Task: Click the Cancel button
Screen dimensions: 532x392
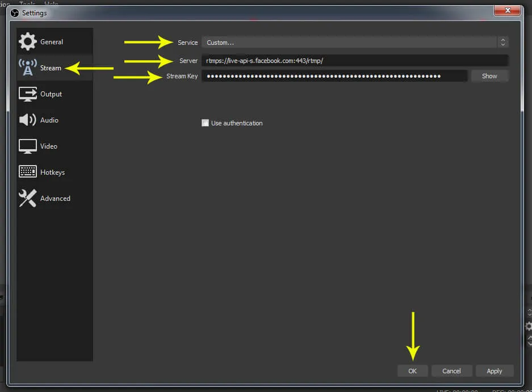Action: 451,371
